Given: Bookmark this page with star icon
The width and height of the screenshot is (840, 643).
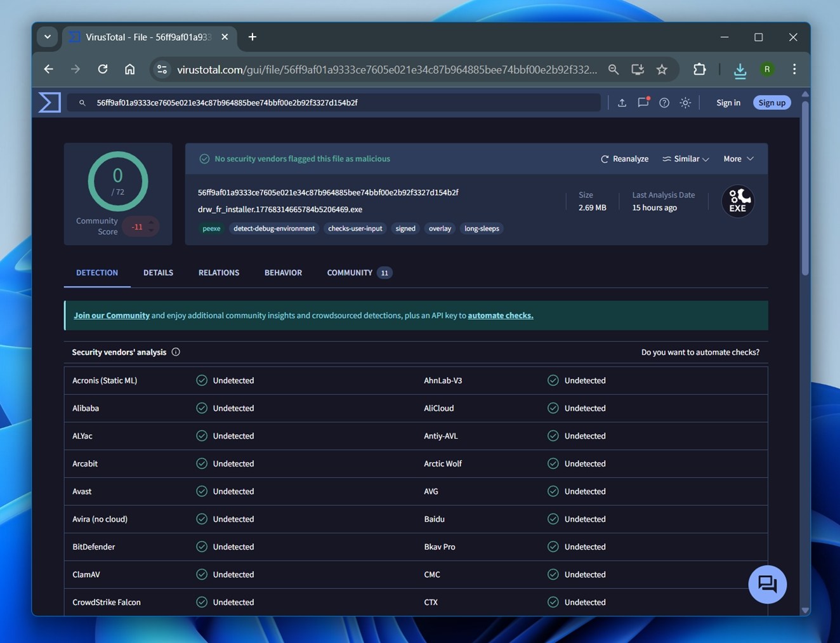Looking at the screenshot, I should (x=662, y=69).
